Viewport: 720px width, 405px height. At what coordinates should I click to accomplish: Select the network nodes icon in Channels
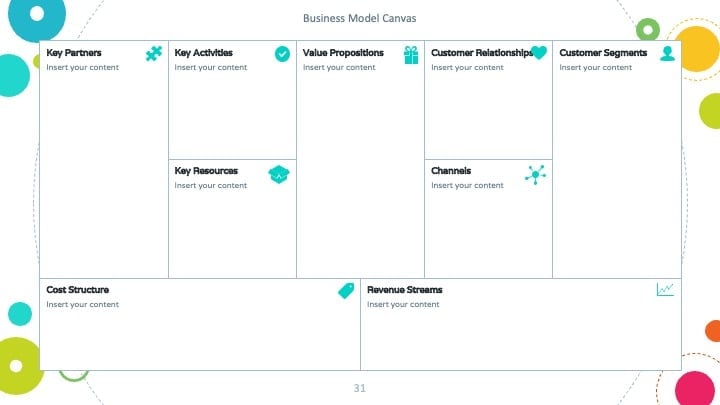click(535, 174)
